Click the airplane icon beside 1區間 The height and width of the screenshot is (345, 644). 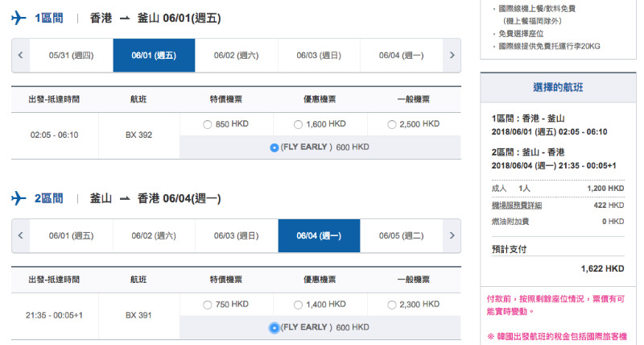click(19, 18)
